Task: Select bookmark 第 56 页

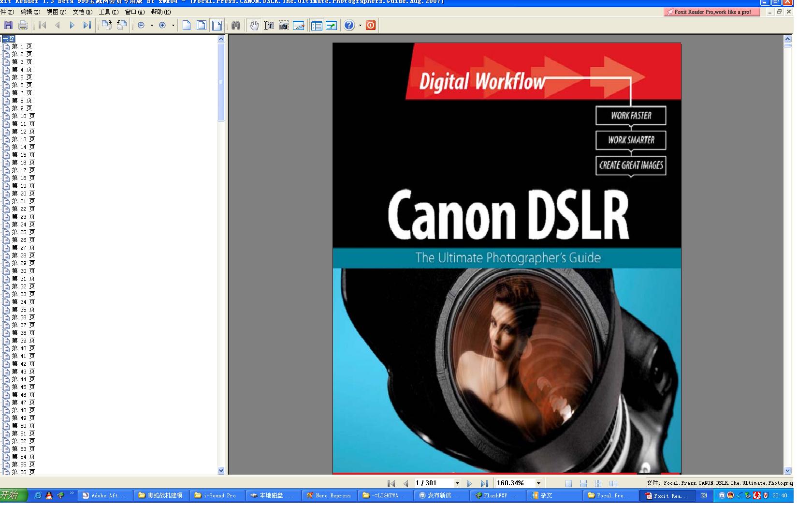Action: coord(23,472)
